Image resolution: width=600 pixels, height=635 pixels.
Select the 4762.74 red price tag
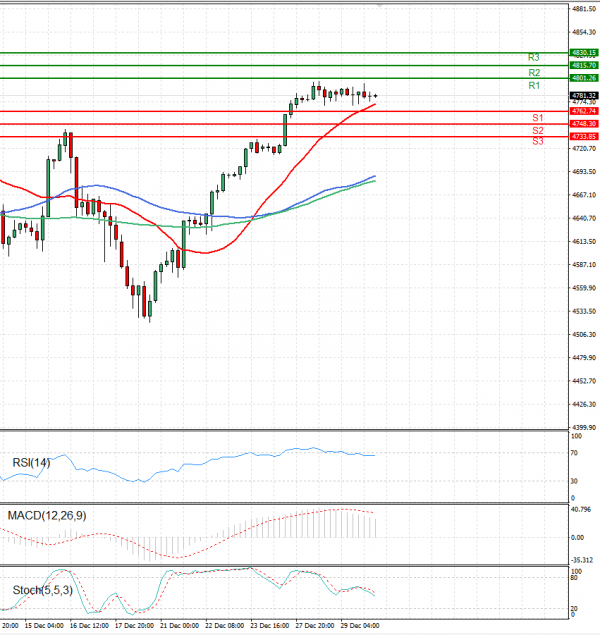[584, 111]
